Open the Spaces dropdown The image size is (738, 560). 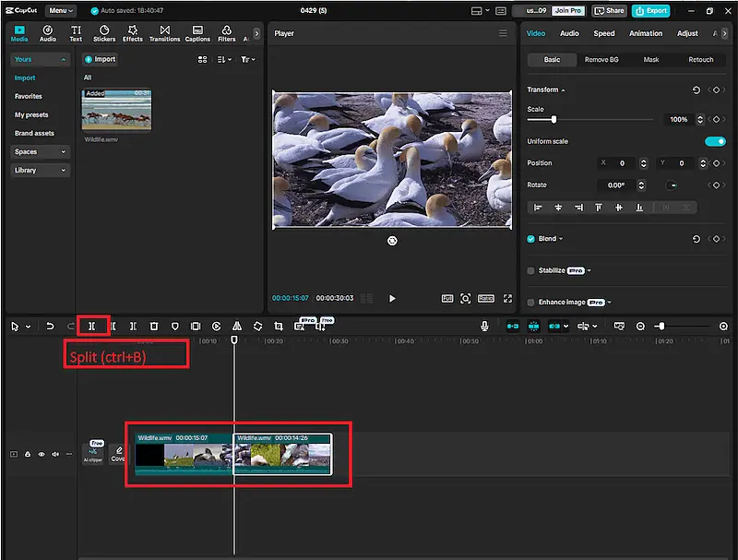pos(39,151)
